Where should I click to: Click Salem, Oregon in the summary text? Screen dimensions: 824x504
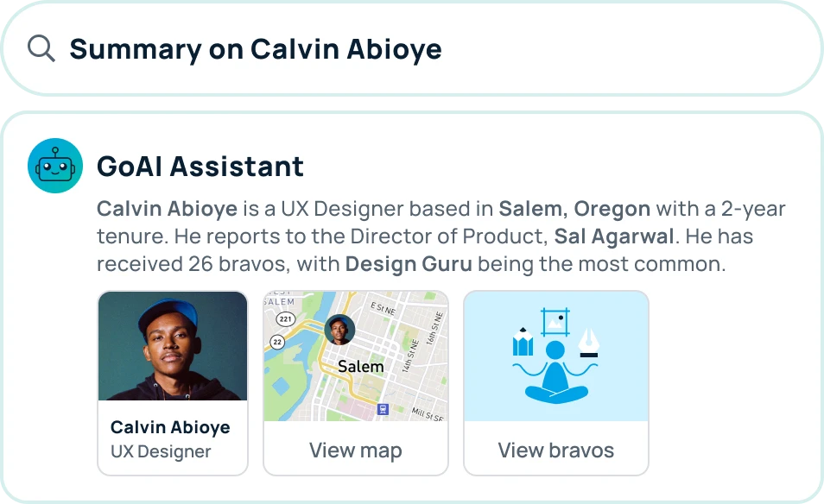click(574, 209)
